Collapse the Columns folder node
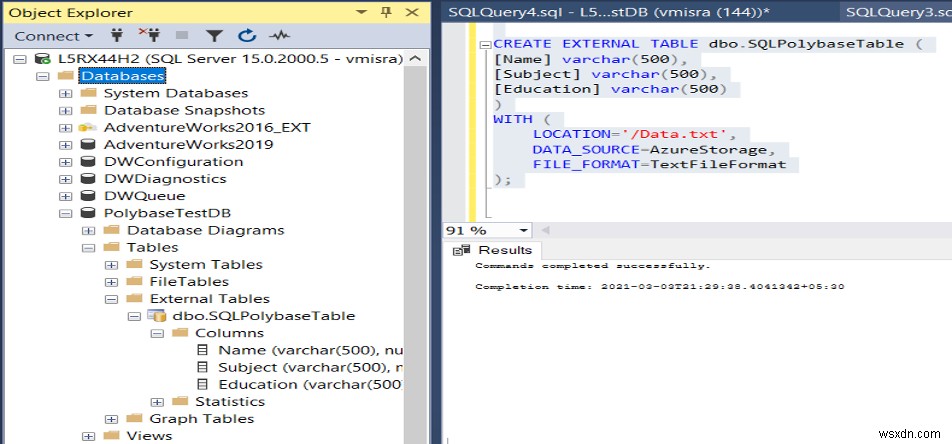 point(157,333)
